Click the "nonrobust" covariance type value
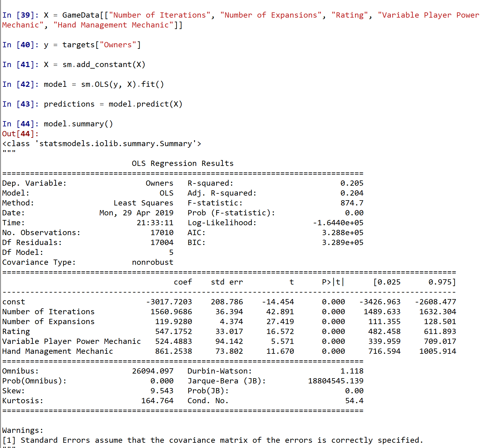 (153, 262)
